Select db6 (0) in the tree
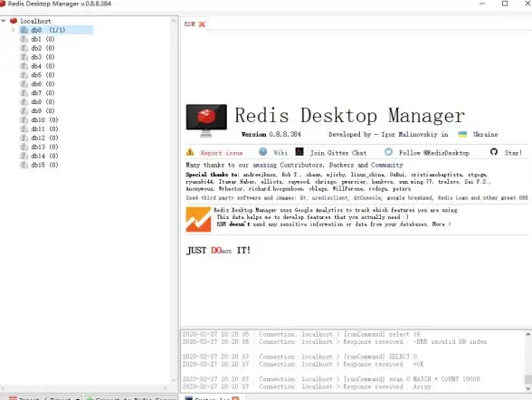This screenshot has width=532, height=400. click(x=43, y=84)
